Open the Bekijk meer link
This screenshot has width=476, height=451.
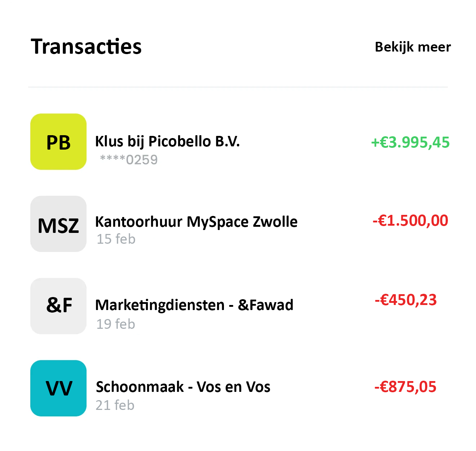413,47
